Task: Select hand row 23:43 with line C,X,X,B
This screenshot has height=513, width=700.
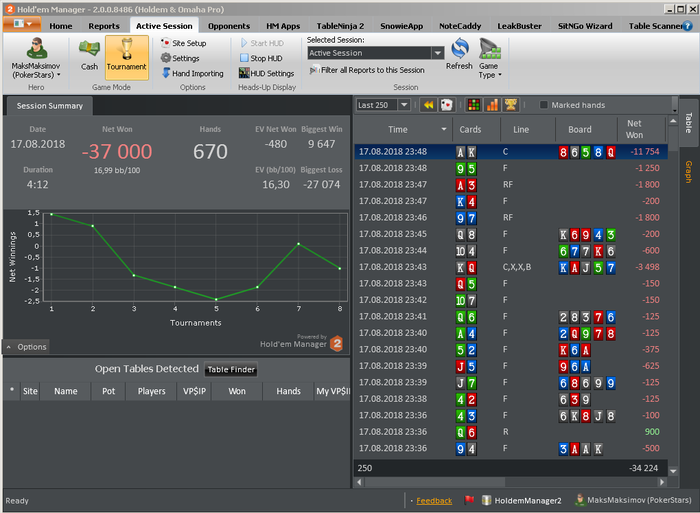Action: [511, 267]
